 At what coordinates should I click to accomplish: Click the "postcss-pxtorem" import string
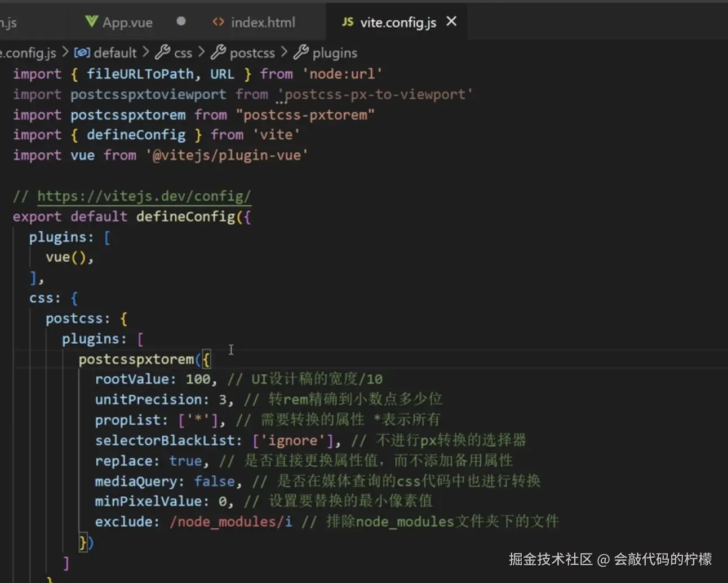pyautogui.click(x=305, y=114)
